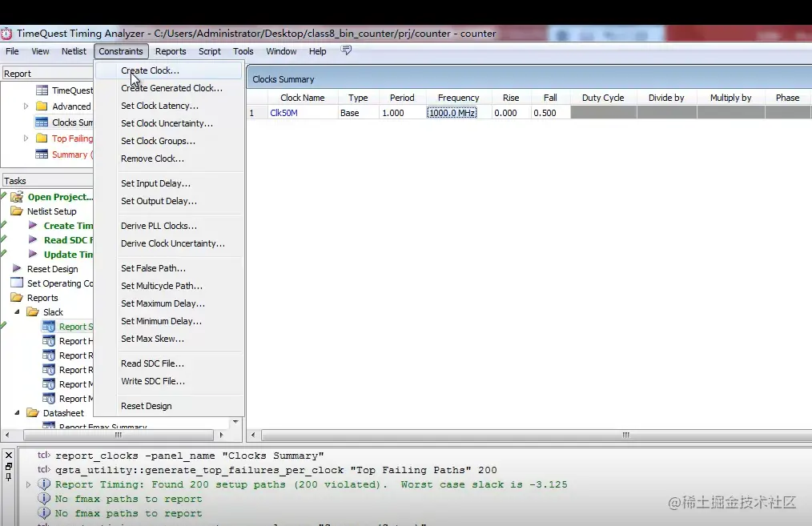
Task: Click the TimeQuest summary table icon
Action: coord(42,90)
